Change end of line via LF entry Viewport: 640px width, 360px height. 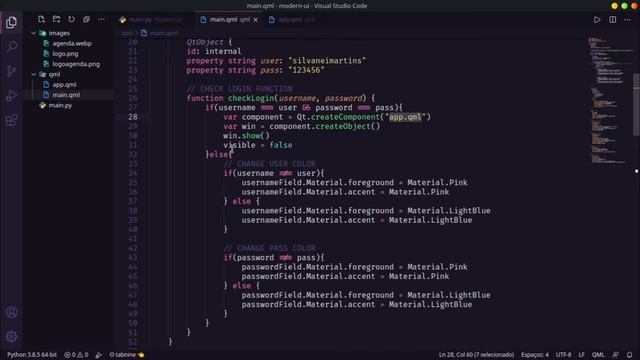point(581,355)
